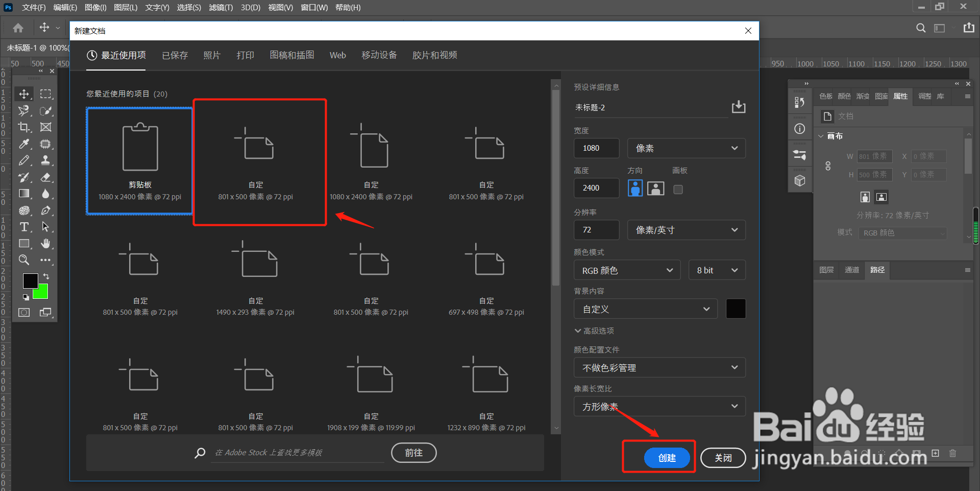Viewport: 980px width, 491px height.
Task: Open the Info panel icon
Action: 800,129
